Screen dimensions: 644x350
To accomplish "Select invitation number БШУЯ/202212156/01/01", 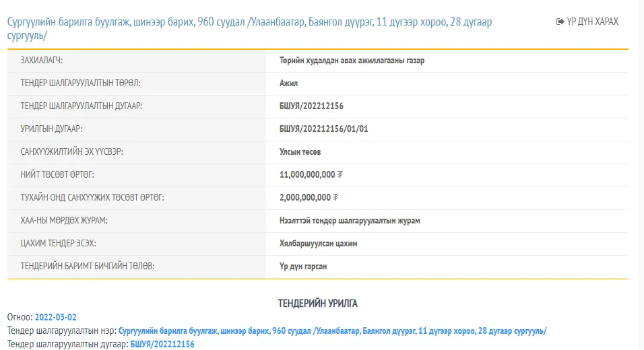I will 323,129.
